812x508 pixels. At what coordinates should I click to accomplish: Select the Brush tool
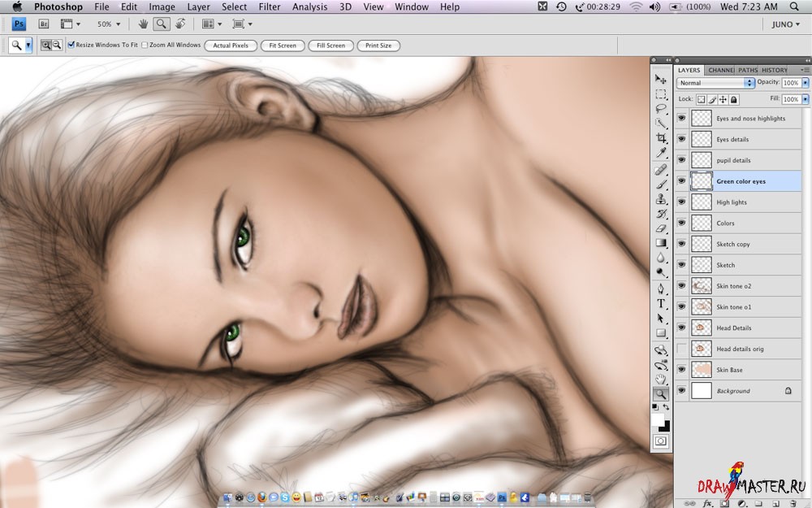point(661,184)
